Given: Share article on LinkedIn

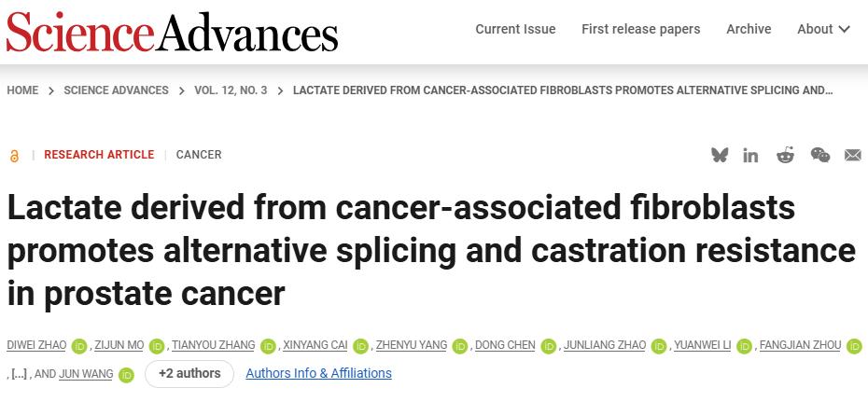Looking at the screenshot, I should pyautogui.click(x=750, y=155).
